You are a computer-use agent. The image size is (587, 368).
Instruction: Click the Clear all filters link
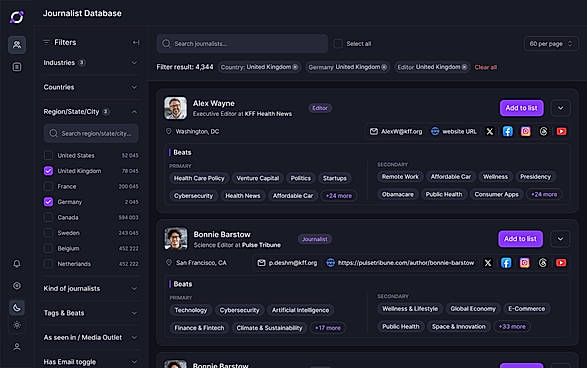pos(486,67)
